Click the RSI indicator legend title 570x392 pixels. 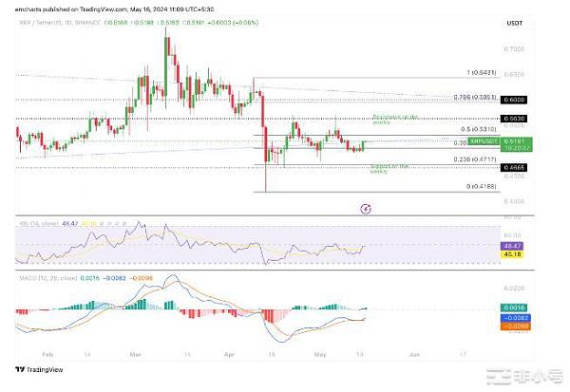point(39,224)
